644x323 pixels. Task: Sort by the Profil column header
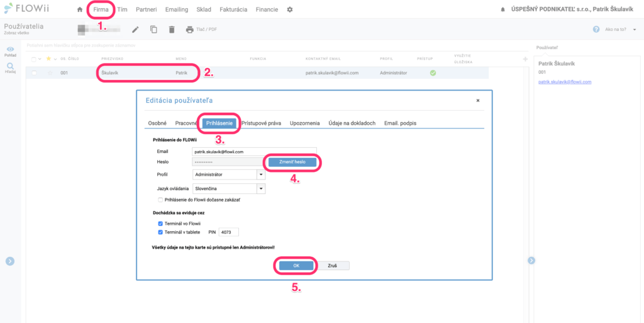[387, 59]
